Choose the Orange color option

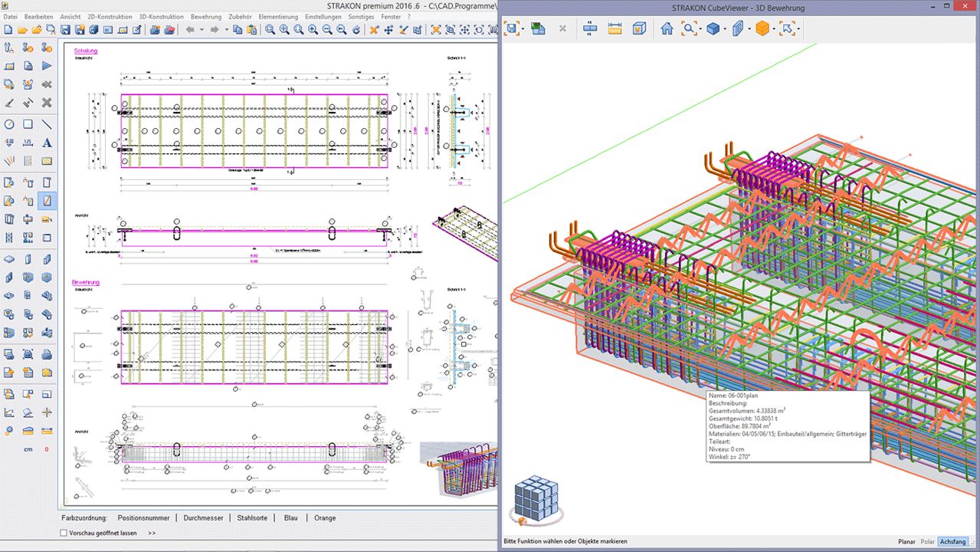tap(325, 518)
